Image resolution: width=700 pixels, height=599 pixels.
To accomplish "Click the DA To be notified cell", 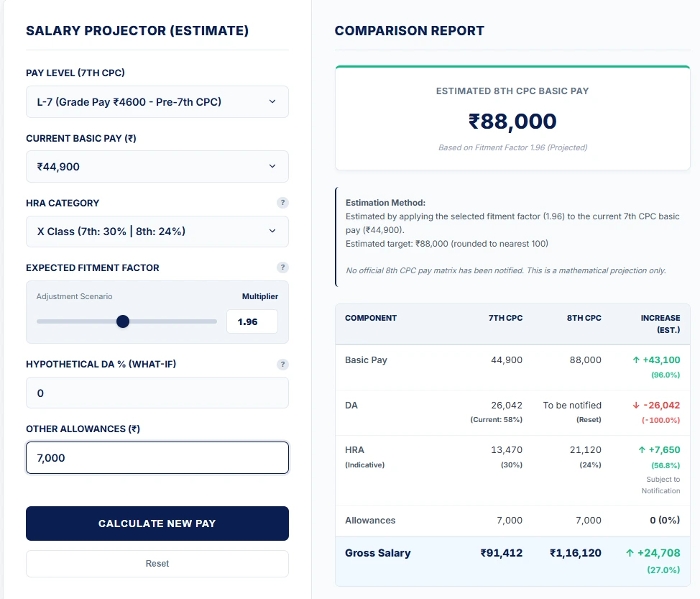I will [x=571, y=405].
